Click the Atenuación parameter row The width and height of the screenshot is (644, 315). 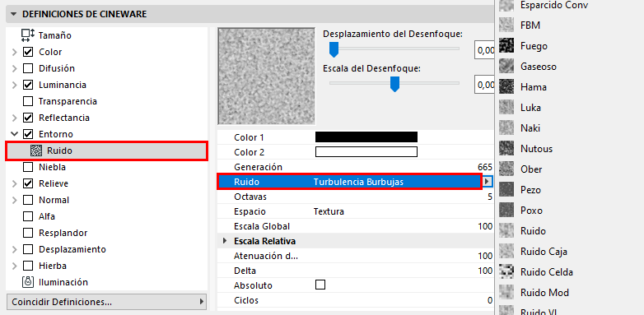point(355,256)
